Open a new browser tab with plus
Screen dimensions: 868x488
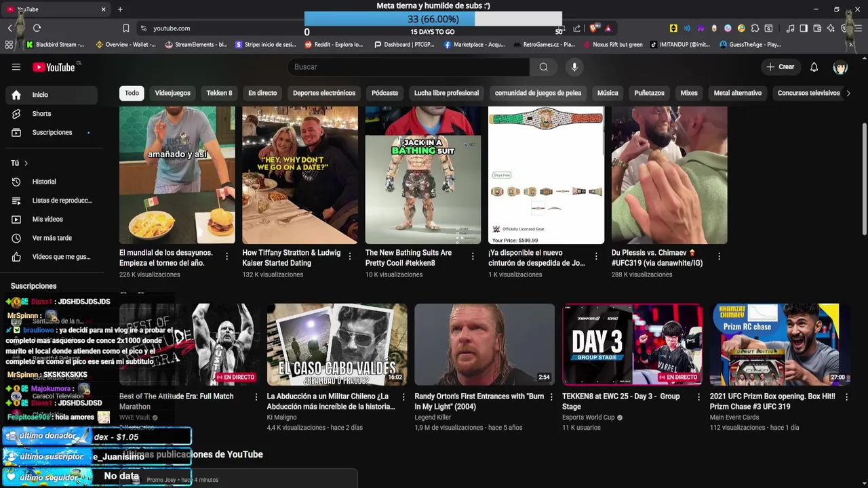pyautogui.click(x=120, y=9)
